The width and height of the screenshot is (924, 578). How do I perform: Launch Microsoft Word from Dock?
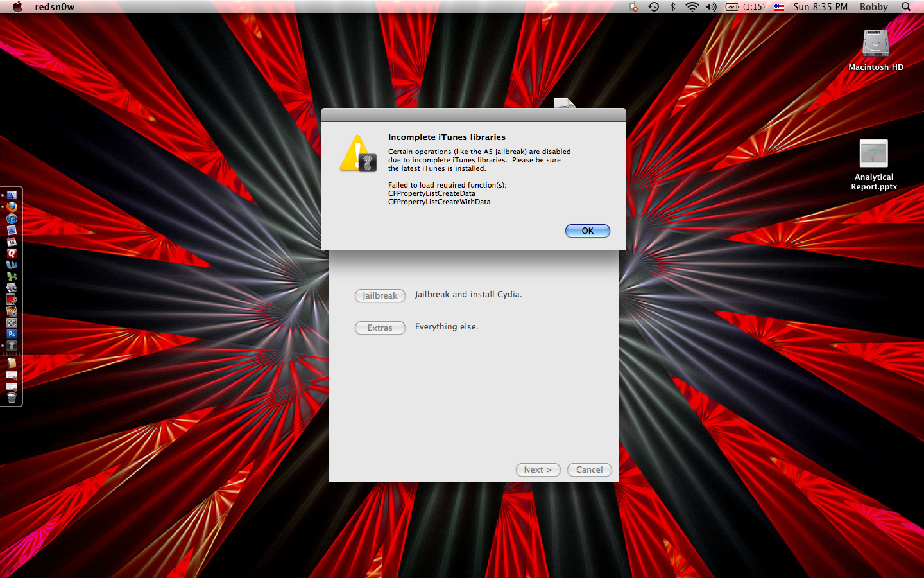click(12, 265)
